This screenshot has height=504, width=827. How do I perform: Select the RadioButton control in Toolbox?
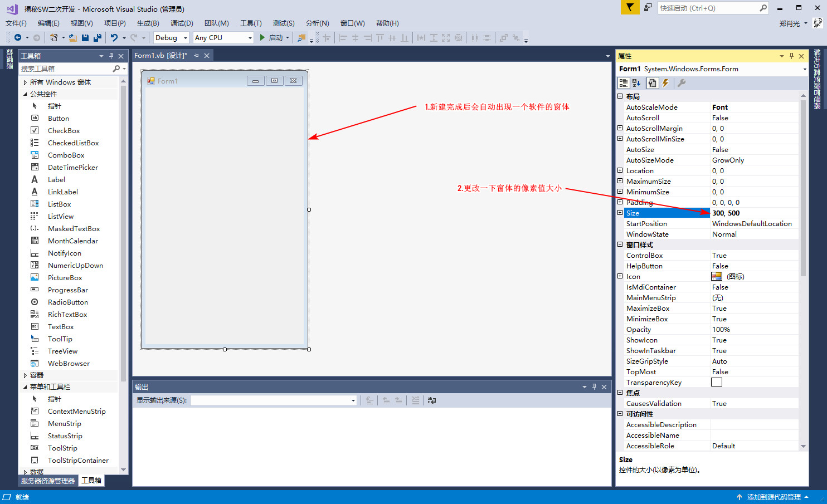pyautogui.click(x=69, y=302)
